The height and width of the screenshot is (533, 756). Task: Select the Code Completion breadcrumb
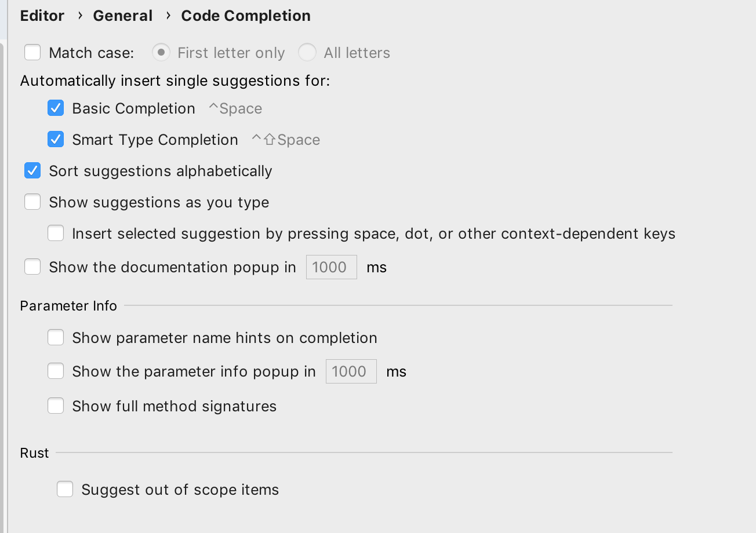(245, 16)
